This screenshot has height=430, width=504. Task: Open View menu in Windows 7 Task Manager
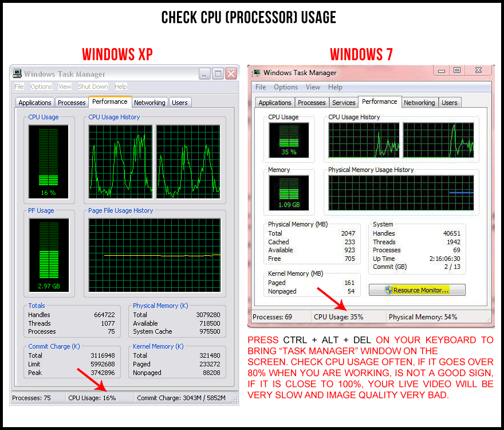tap(313, 87)
